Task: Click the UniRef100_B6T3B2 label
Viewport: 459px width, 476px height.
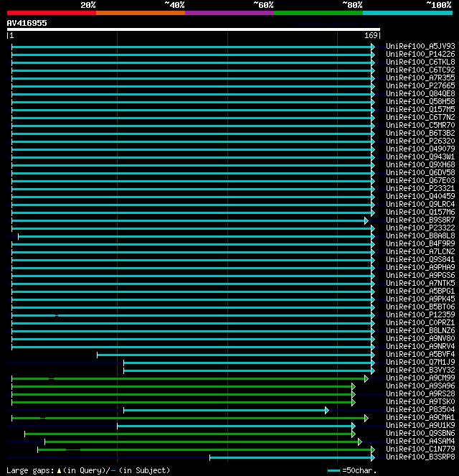Action: [x=420, y=134]
